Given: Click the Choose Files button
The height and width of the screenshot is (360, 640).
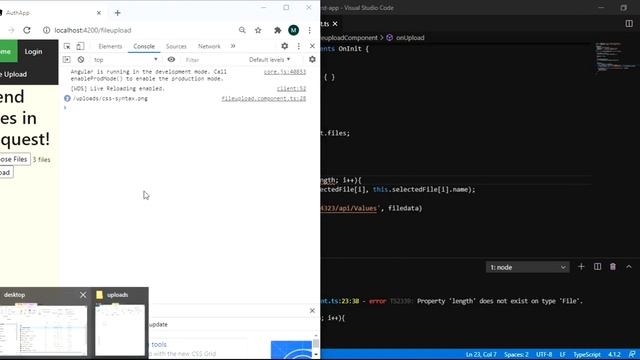Looking at the screenshot, I should tap(15, 159).
